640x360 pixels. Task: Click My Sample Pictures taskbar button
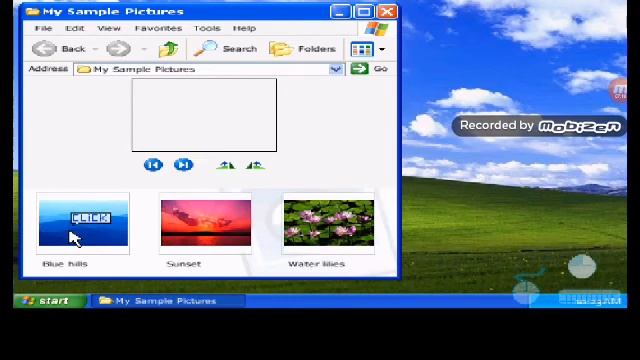167,301
